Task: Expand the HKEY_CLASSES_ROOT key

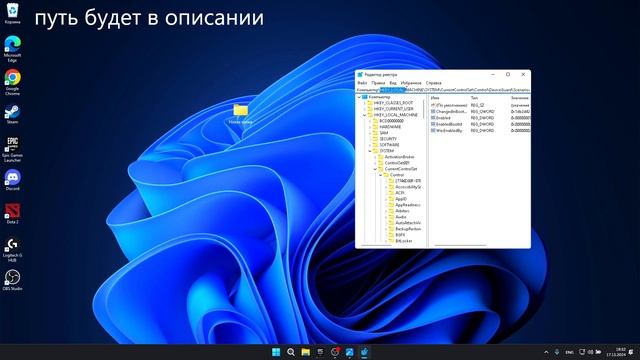Action: click(x=364, y=103)
